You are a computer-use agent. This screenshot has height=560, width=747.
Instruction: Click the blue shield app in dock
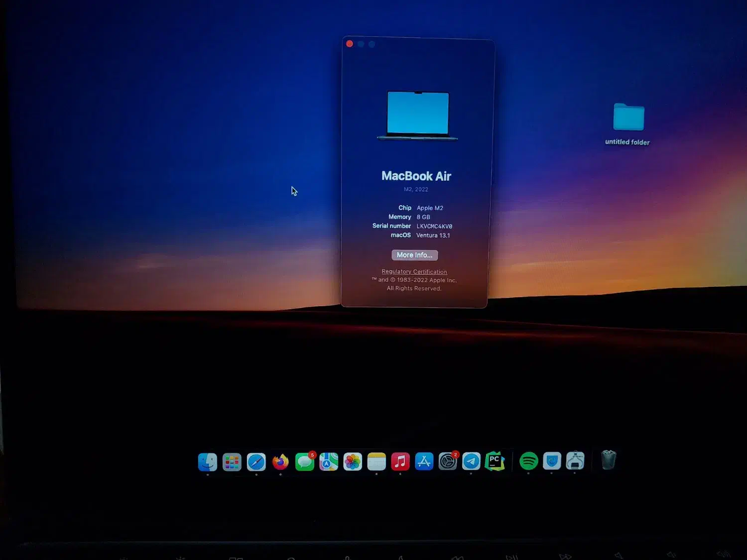pyautogui.click(x=552, y=461)
